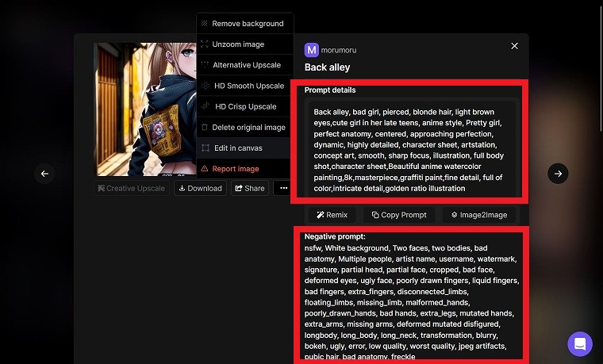The width and height of the screenshot is (603, 364).
Task: Remix this prompt
Action: click(x=332, y=215)
